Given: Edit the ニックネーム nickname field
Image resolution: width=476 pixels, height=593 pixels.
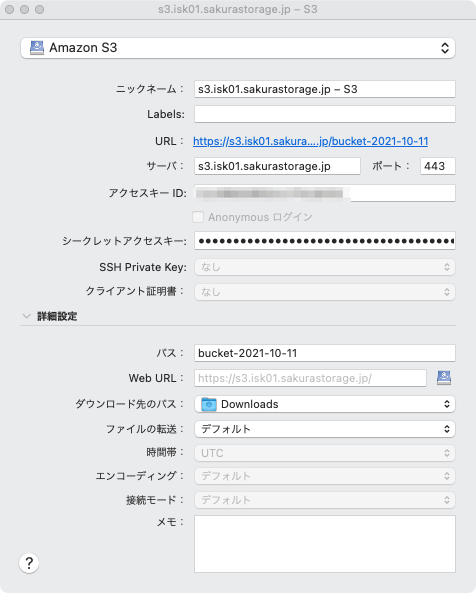Looking at the screenshot, I should coord(325,89).
